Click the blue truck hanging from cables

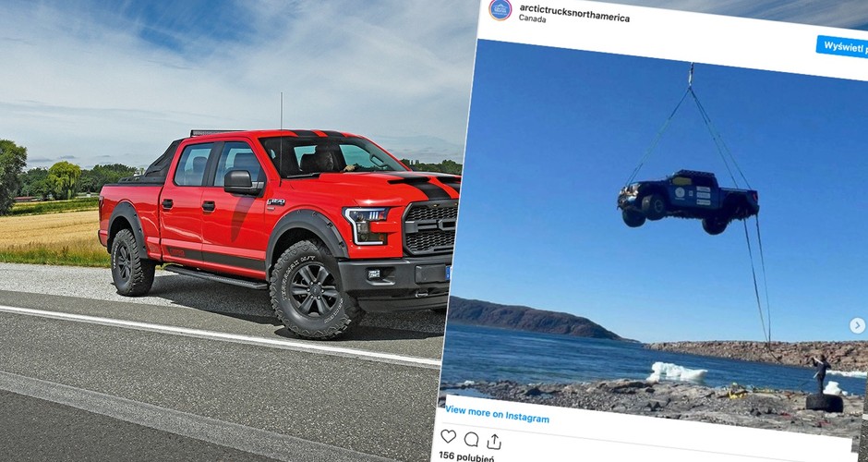pos(688,201)
